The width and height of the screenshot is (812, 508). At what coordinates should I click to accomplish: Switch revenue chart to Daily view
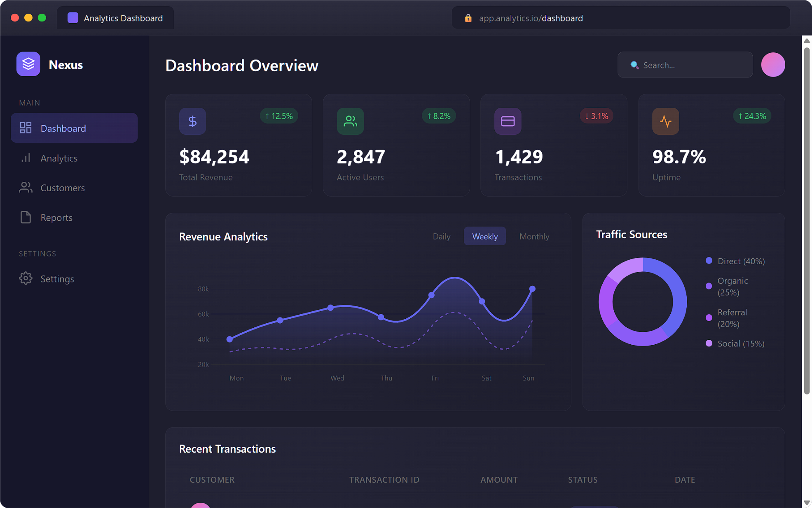(x=441, y=236)
